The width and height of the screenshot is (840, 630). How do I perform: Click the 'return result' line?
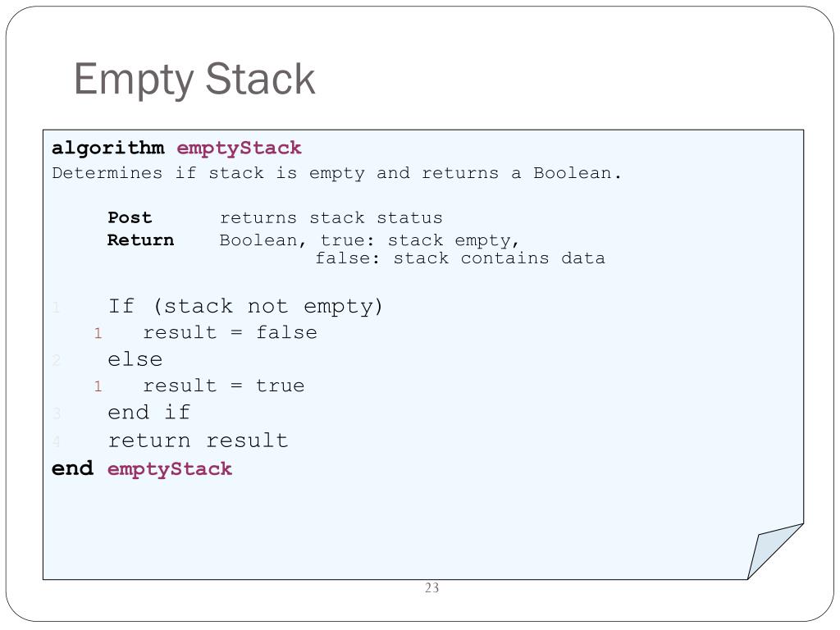click(x=199, y=441)
